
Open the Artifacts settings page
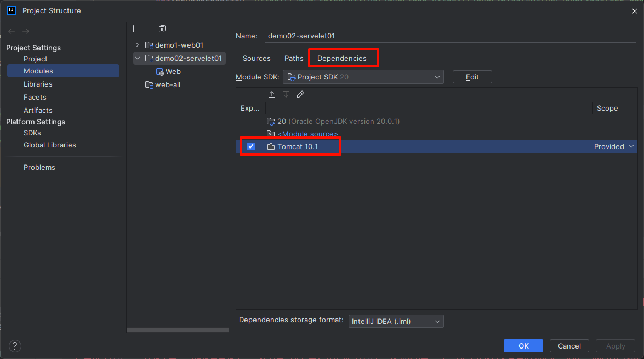point(38,110)
